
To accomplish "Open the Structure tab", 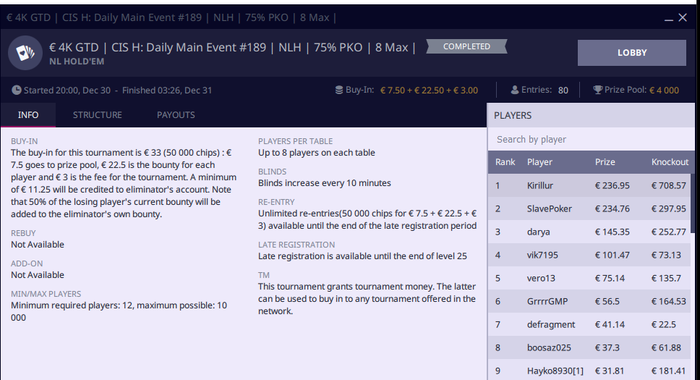I will 97,115.
